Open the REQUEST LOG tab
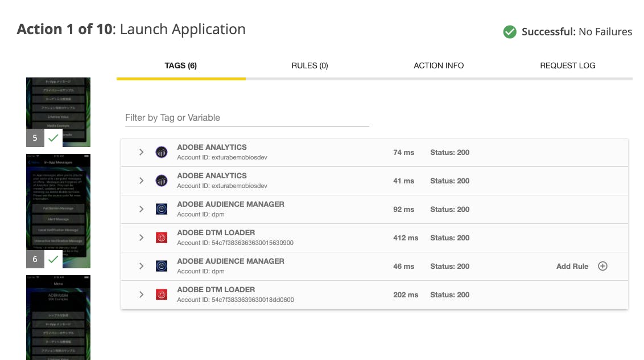 [568, 66]
